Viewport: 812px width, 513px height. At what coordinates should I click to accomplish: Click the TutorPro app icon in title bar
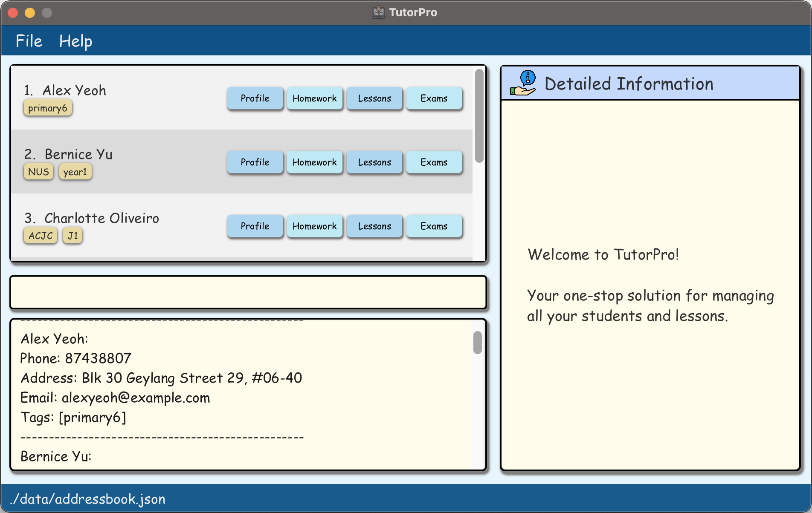coord(378,12)
